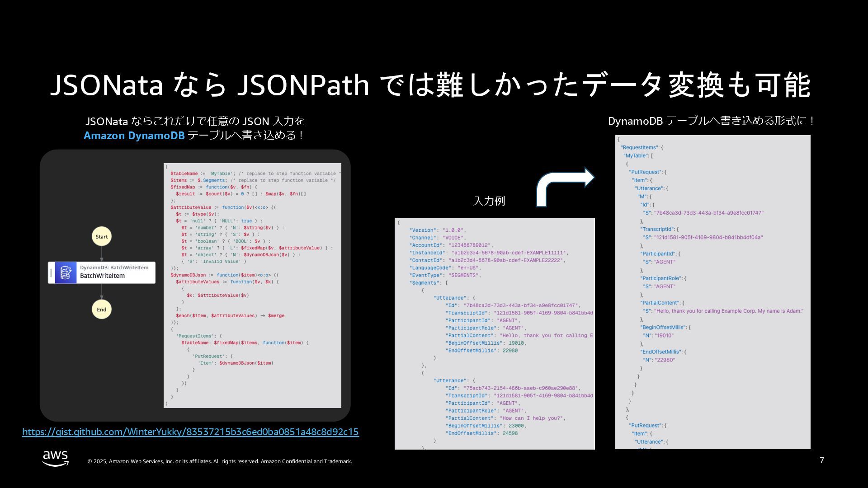Click the DynamoDB icon in BatchWriteItem node
Image resolution: width=868 pixels, height=488 pixels.
point(66,273)
